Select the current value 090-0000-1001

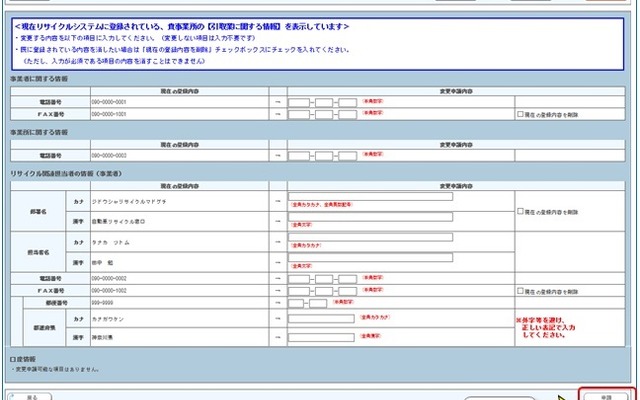109,114
